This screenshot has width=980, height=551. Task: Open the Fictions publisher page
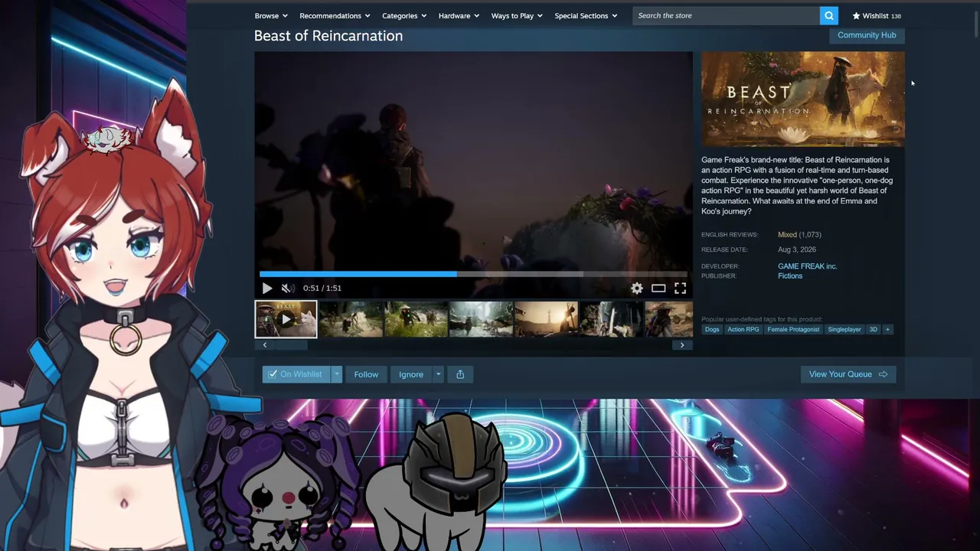pyautogui.click(x=790, y=276)
